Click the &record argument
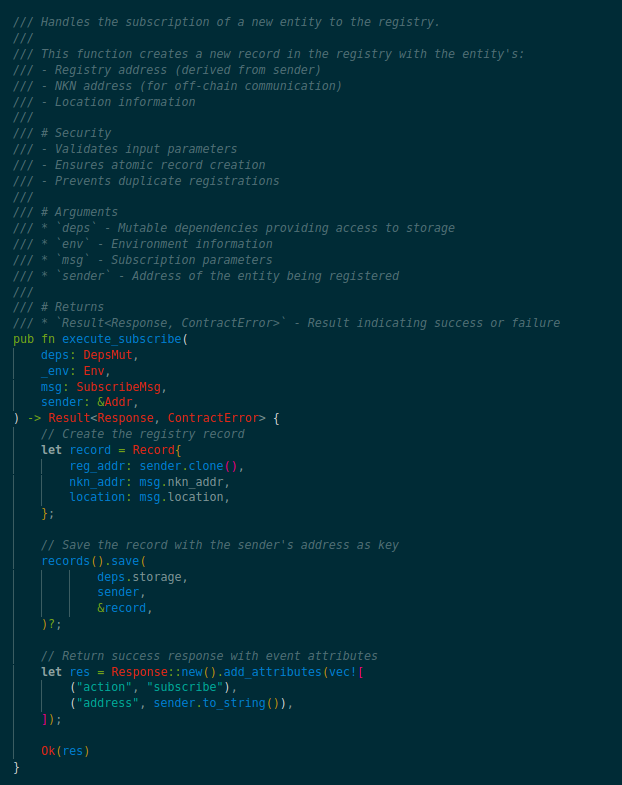 point(122,608)
